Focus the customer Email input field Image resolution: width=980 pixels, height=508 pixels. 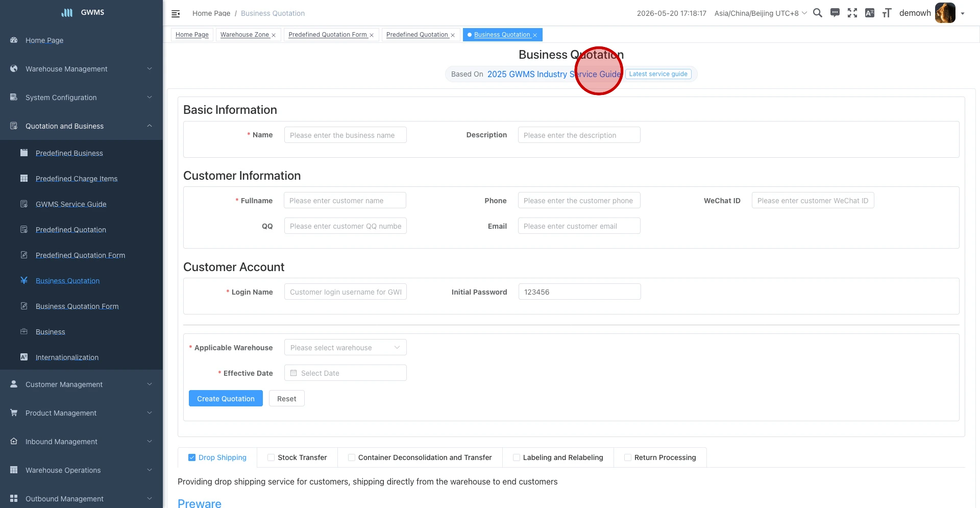tap(579, 226)
